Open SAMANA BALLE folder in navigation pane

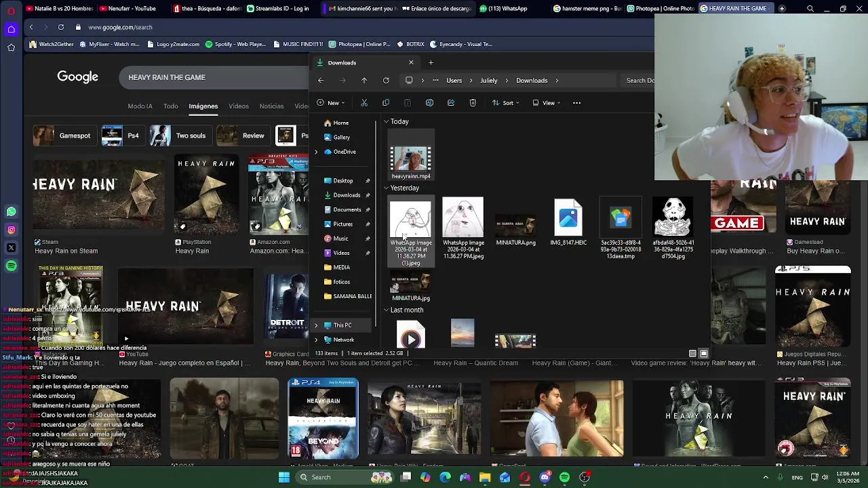347,296
